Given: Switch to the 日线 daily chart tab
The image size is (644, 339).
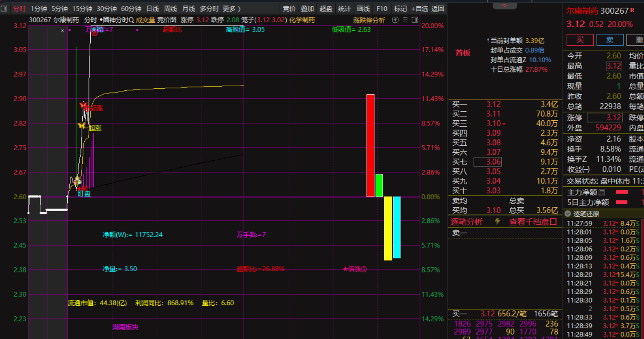Looking at the screenshot, I should (x=152, y=9).
